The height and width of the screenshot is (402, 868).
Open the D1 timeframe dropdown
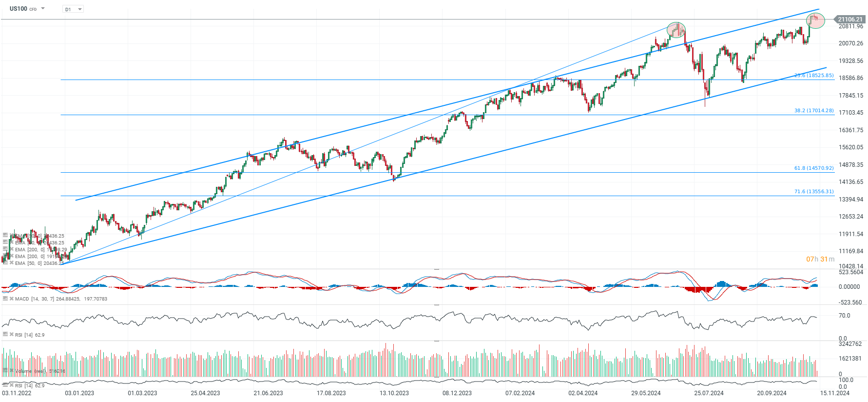(x=73, y=9)
